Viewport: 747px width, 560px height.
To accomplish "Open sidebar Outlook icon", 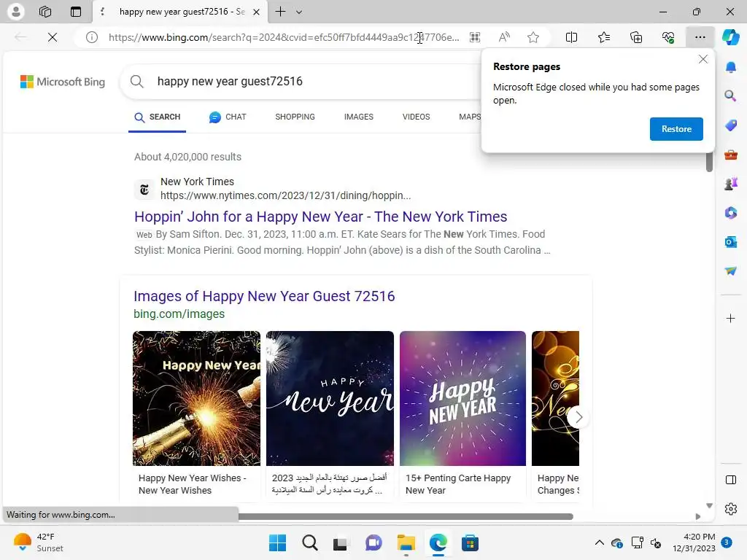I will click(x=730, y=242).
